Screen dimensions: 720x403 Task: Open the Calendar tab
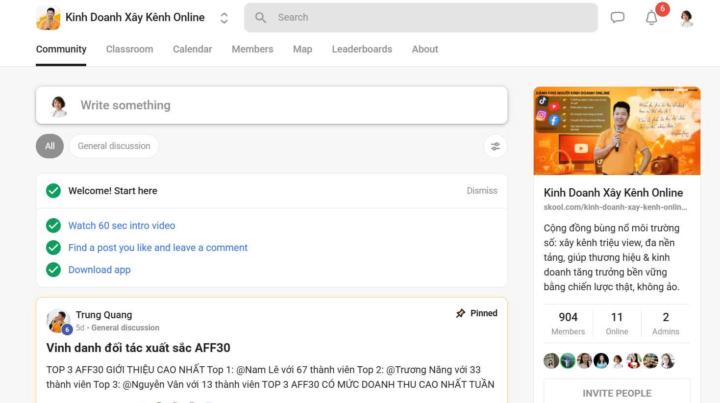tap(192, 49)
